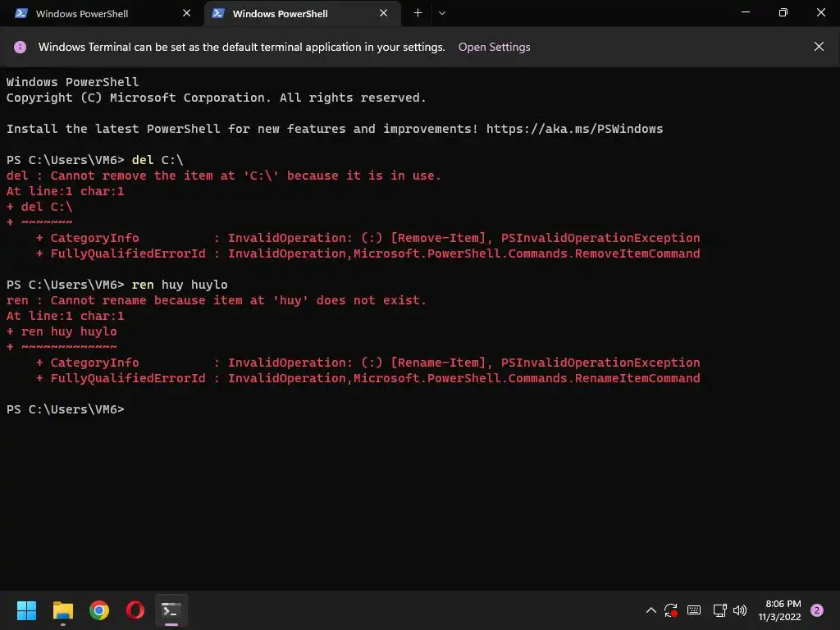840x630 pixels.
Task: Show hidden system tray icons
Action: click(651, 610)
